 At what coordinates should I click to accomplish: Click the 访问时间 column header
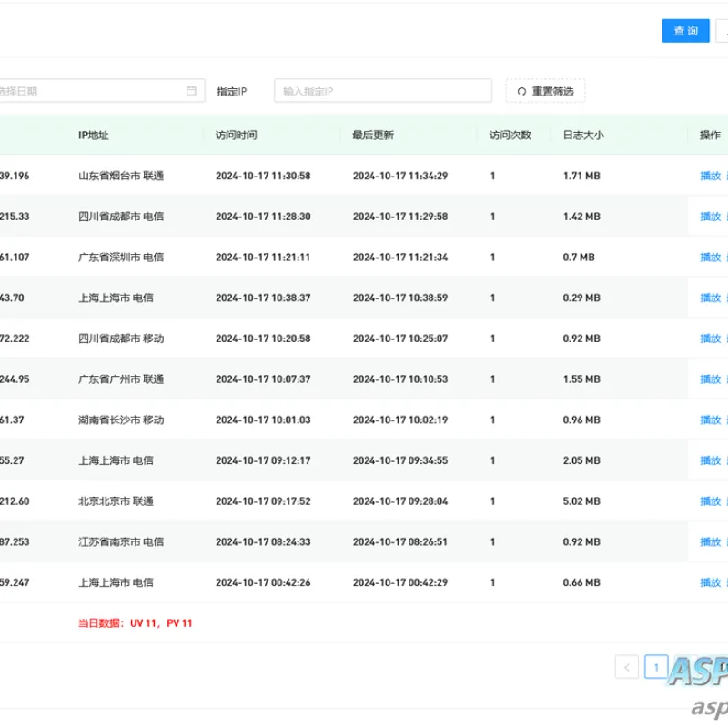pyautogui.click(x=237, y=135)
